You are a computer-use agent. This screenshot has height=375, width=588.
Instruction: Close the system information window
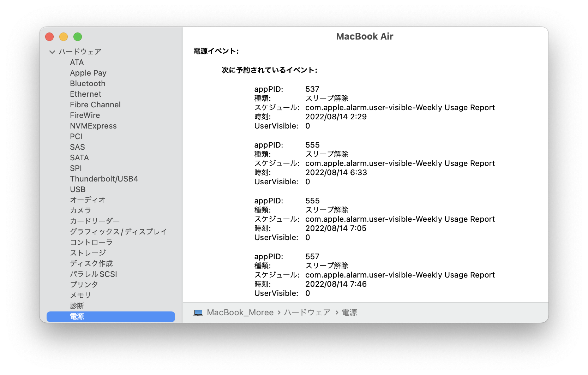click(x=49, y=37)
